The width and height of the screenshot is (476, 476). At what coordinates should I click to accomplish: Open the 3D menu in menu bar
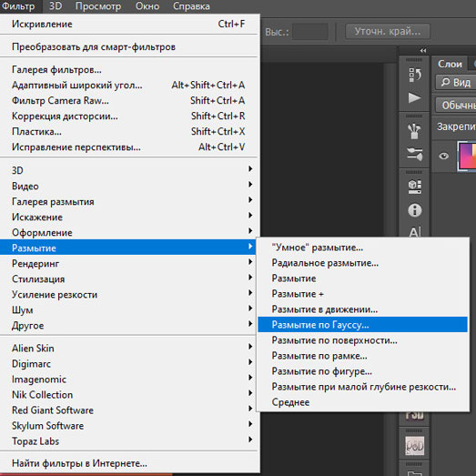[56, 6]
